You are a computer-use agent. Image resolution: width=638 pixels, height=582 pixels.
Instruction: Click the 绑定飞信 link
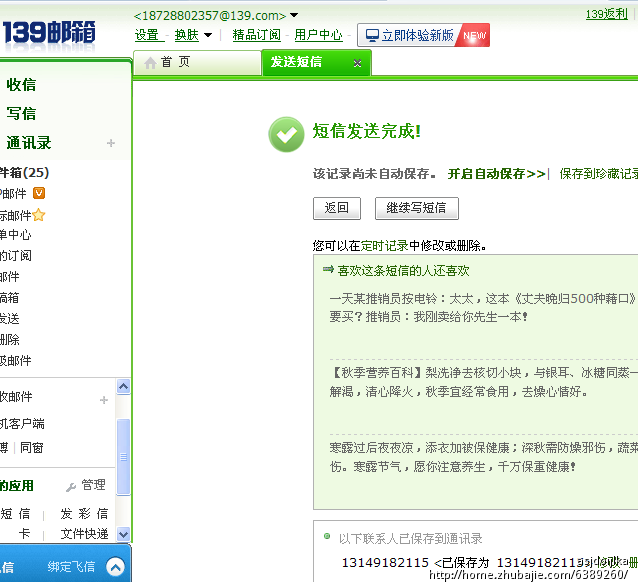71,567
